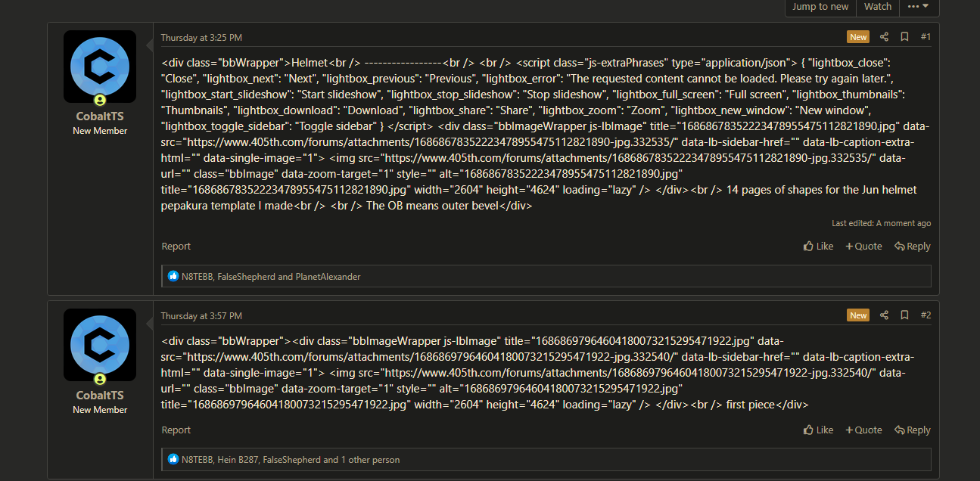Click Jump to new button

coord(820,7)
